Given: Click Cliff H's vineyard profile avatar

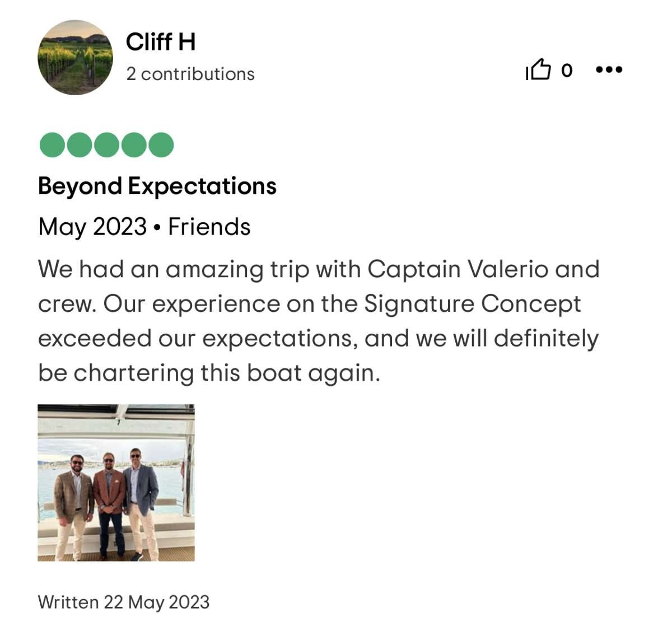Looking at the screenshot, I should pyautogui.click(x=75, y=58).
